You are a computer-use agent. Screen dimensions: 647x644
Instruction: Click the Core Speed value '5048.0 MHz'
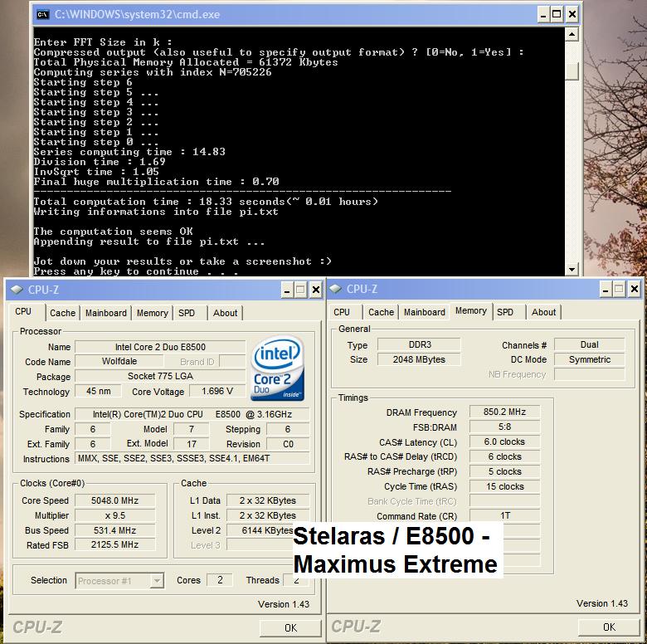(x=114, y=500)
